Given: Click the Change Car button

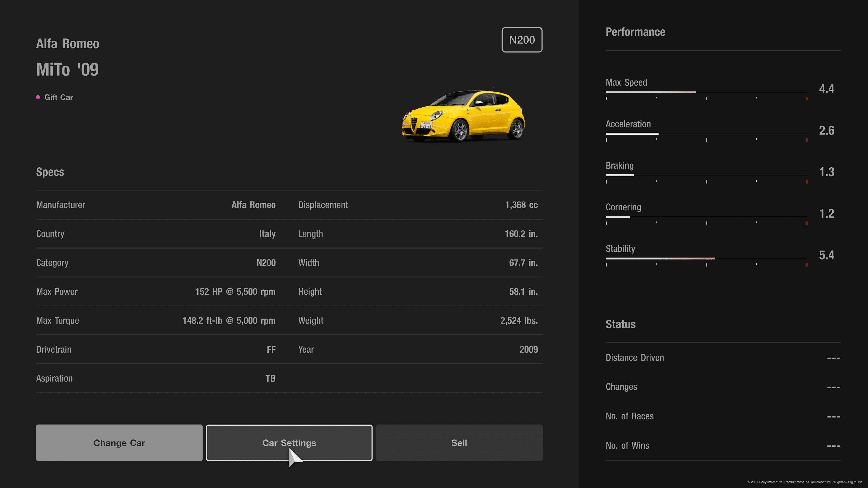Looking at the screenshot, I should pos(119,443).
